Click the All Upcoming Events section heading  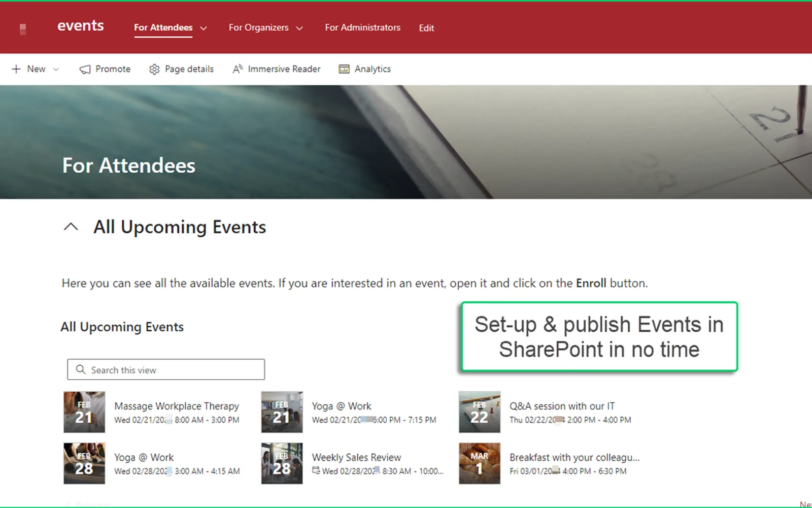pyautogui.click(x=180, y=227)
